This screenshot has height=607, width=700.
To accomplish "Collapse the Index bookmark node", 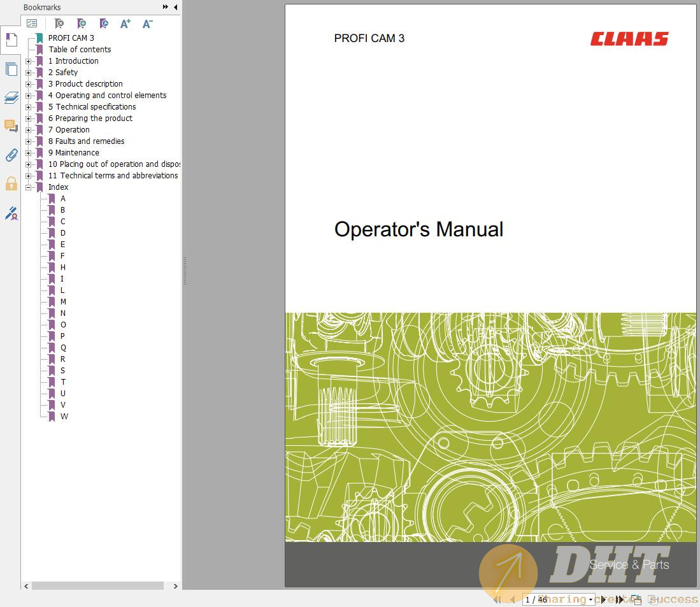I will (x=28, y=187).
